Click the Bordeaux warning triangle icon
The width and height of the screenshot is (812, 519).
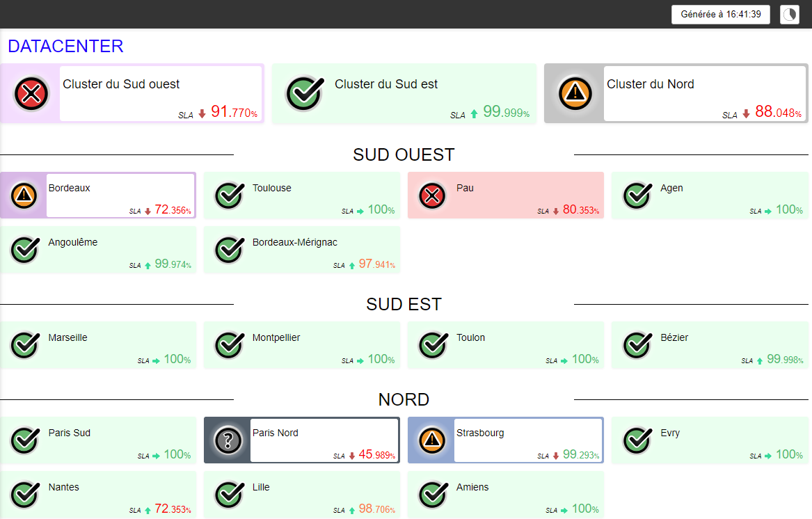click(24, 195)
